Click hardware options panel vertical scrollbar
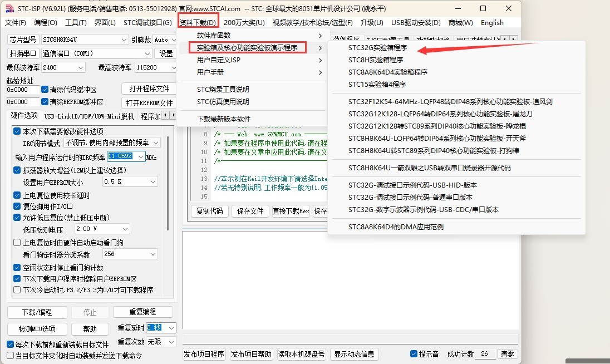The image size is (610, 364). (168, 183)
